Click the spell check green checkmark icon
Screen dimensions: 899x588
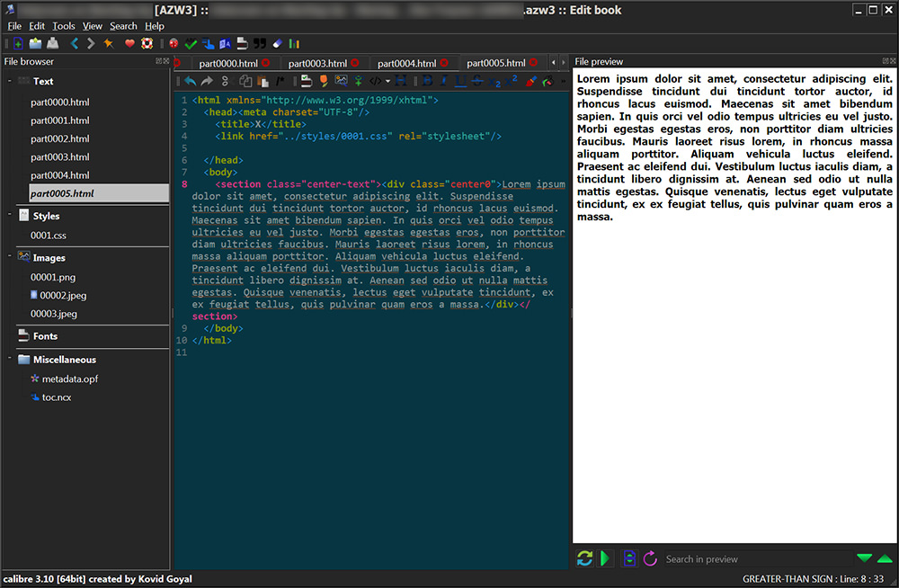click(191, 43)
